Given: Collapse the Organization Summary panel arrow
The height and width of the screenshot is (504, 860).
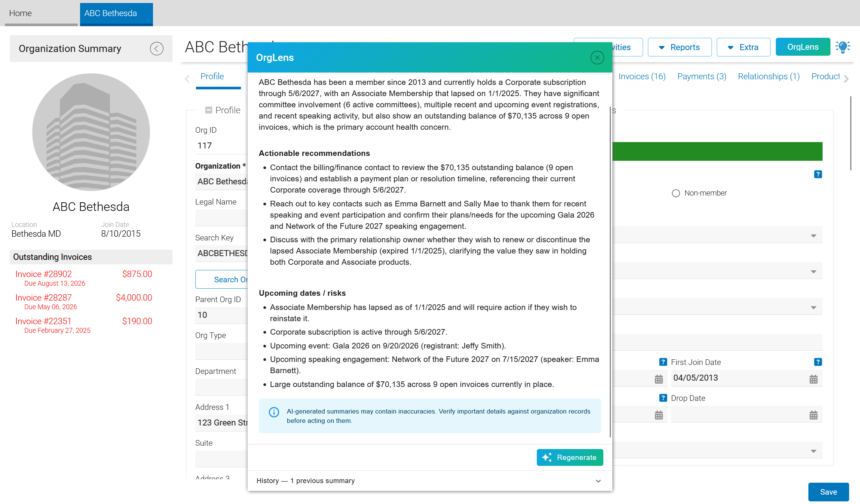Looking at the screenshot, I should [x=157, y=49].
